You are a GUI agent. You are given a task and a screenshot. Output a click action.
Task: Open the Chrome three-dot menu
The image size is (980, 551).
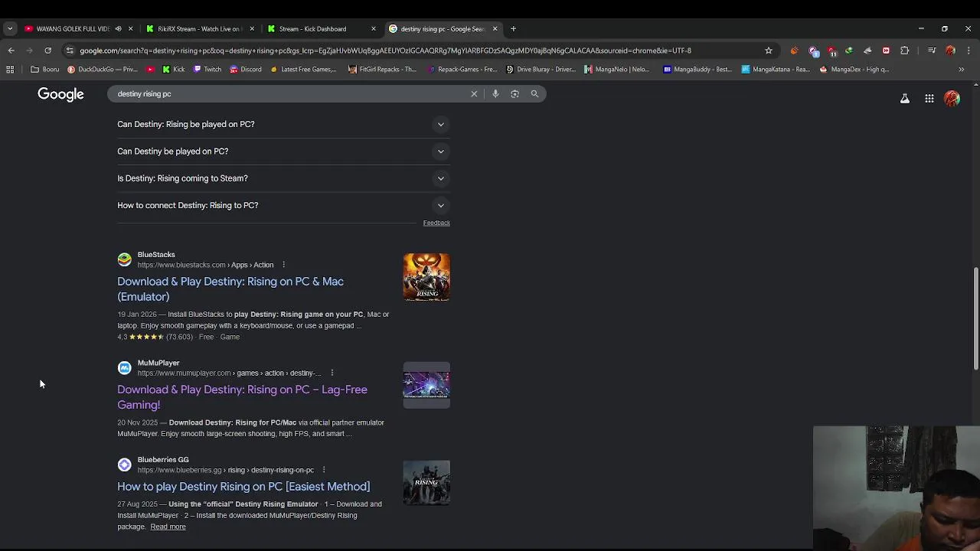[x=969, y=51]
